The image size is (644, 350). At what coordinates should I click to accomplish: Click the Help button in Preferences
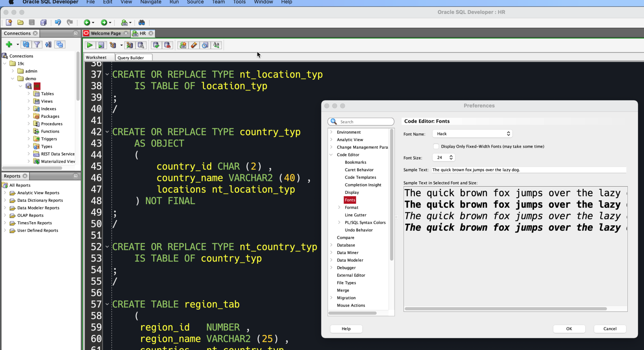tap(346, 329)
